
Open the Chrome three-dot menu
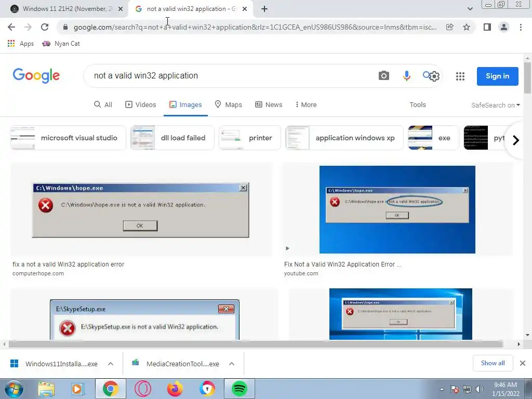pyautogui.click(x=521, y=27)
